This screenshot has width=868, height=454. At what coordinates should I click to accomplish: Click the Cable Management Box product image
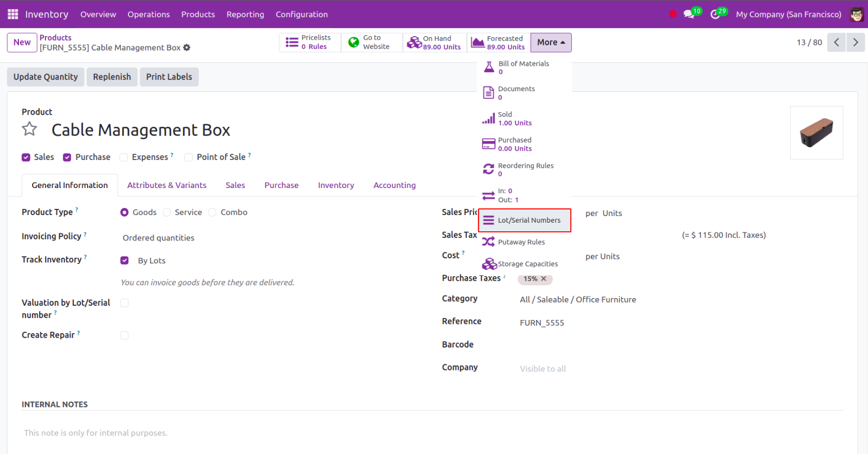[817, 132]
